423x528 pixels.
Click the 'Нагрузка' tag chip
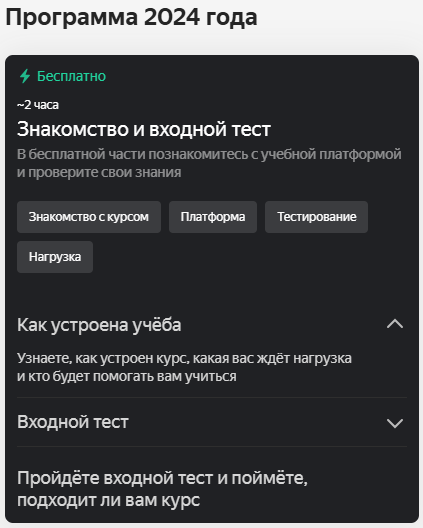[55, 257]
